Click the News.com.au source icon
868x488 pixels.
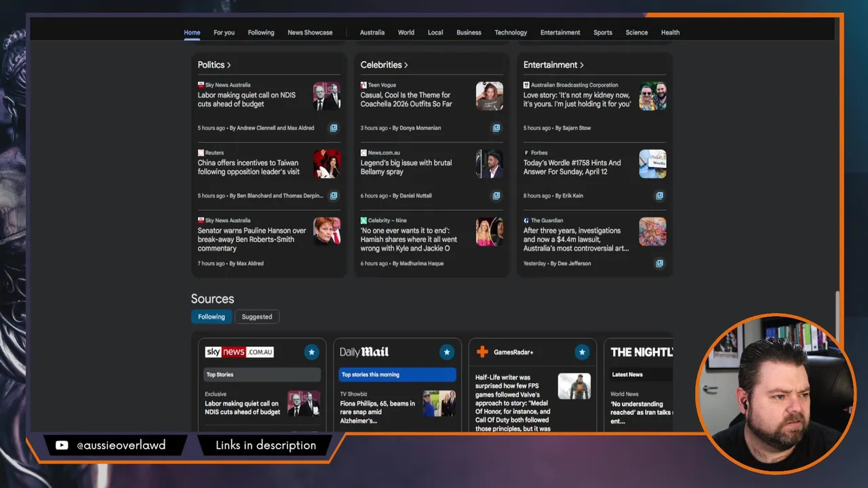(363, 152)
